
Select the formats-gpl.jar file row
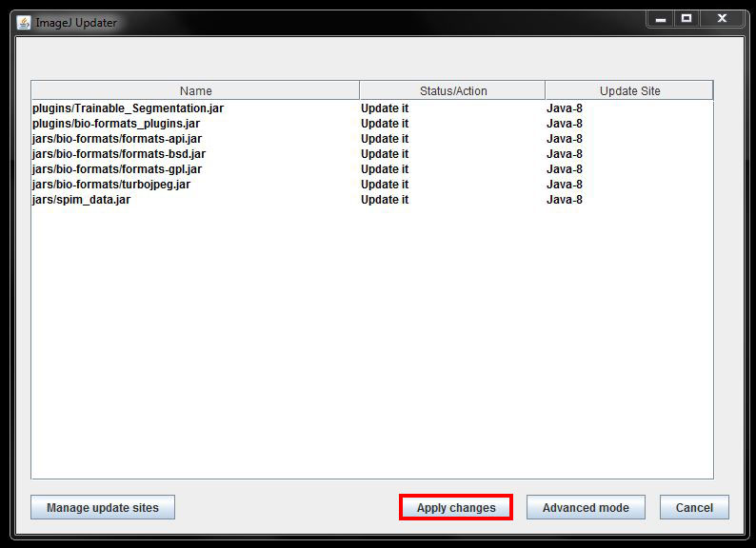pos(117,169)
